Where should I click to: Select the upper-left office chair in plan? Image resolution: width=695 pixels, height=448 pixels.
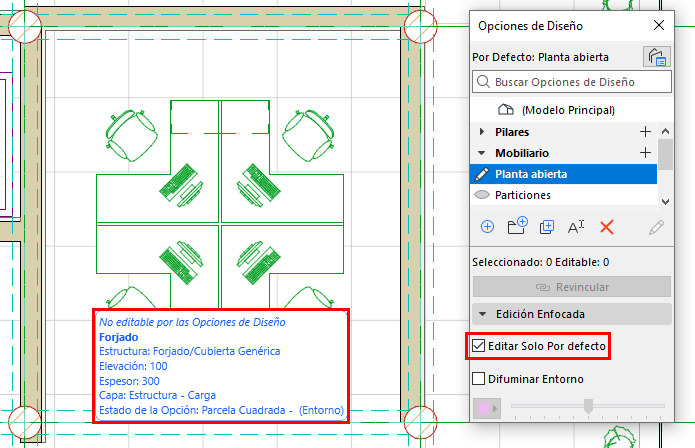[131, 135]
